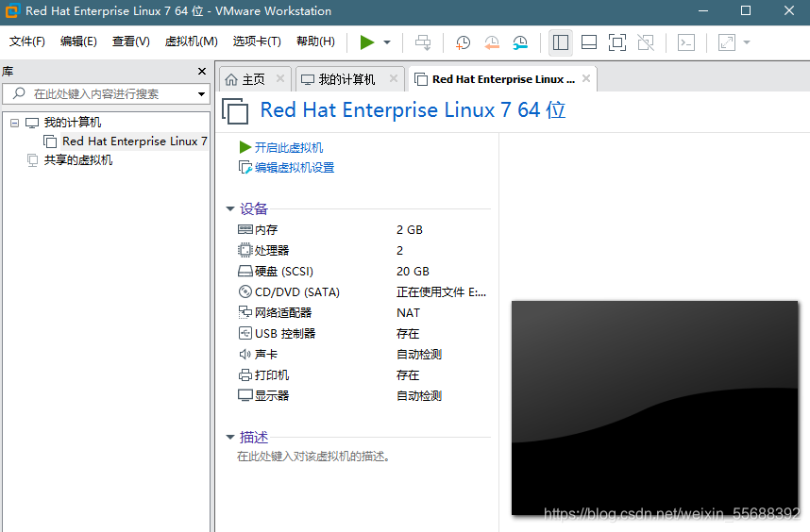Click the NAT network value
Viewport: 810px width, 532px height.
click(408, 313)
